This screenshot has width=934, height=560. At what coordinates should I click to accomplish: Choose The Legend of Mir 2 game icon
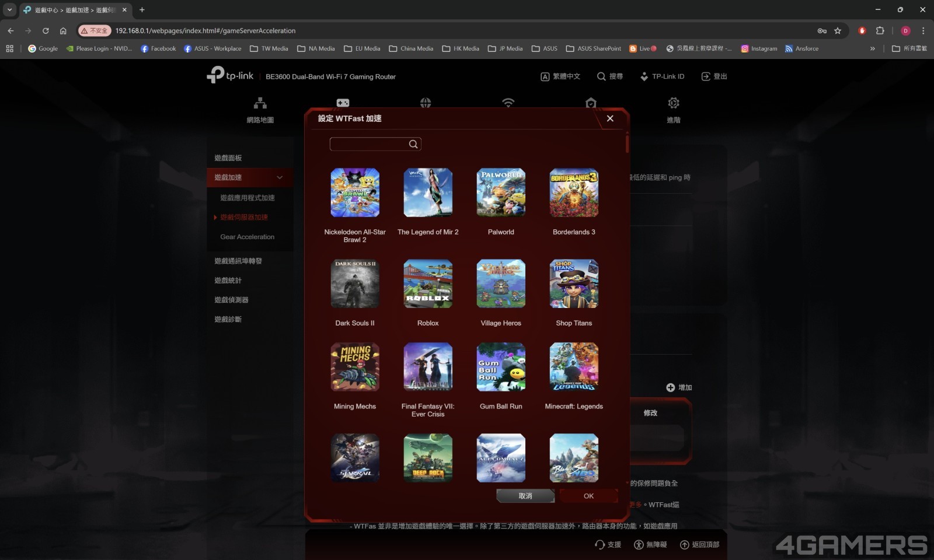pos(428,192)
